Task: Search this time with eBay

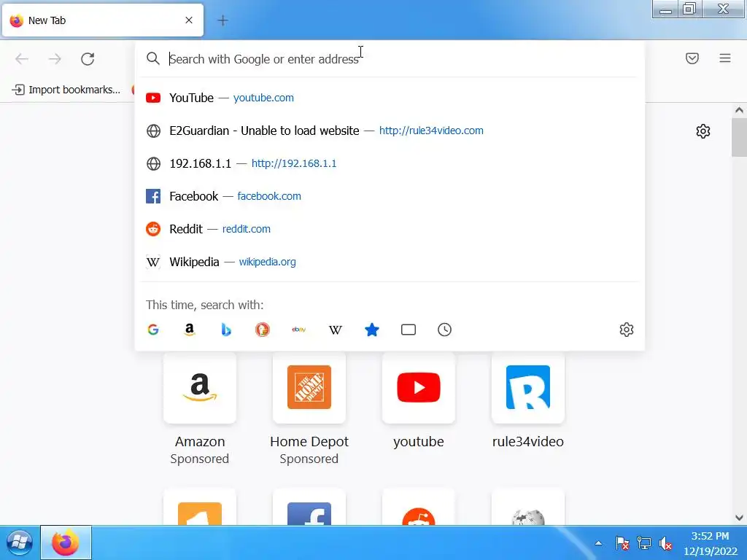Action: (298, 330)
